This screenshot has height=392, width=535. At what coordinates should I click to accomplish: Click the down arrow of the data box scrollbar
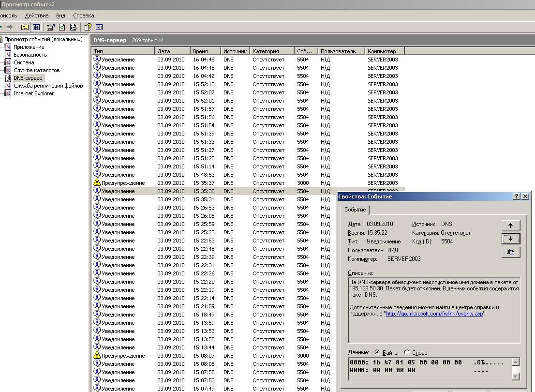pyautogui.click(x=516, y=377)
